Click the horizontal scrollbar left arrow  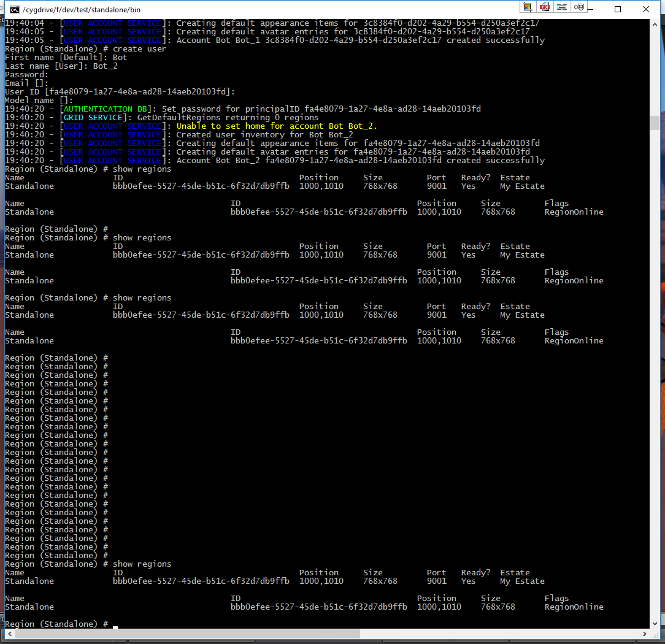(10, 634)
